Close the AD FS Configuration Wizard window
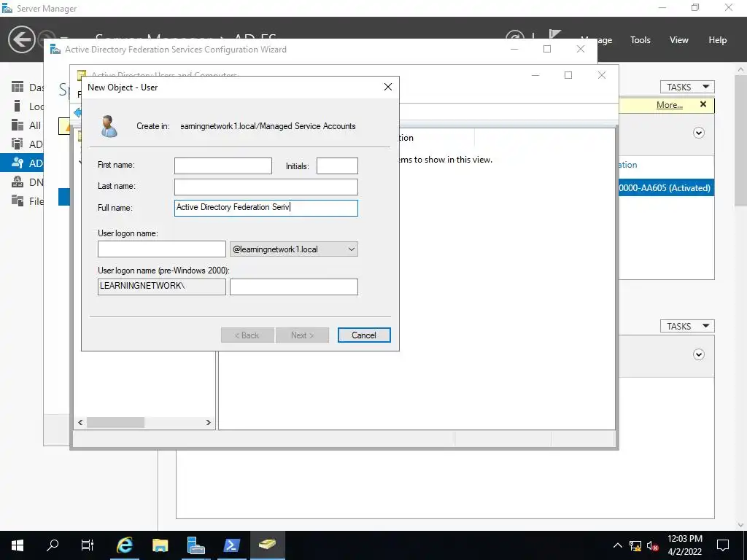The height and width of the screenshot is (560, 747). point(580,49)
